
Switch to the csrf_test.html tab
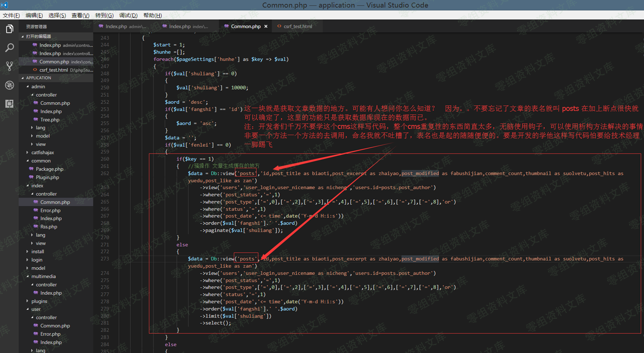point(297,27)
